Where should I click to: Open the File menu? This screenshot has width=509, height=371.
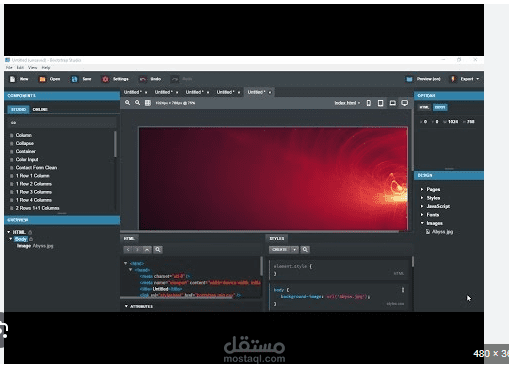click(9, 67)
